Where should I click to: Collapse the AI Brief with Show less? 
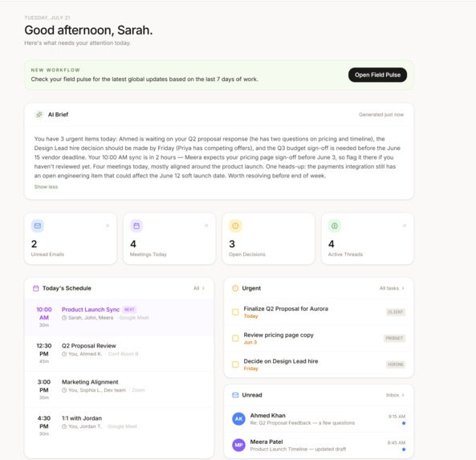tap(46, 187)
